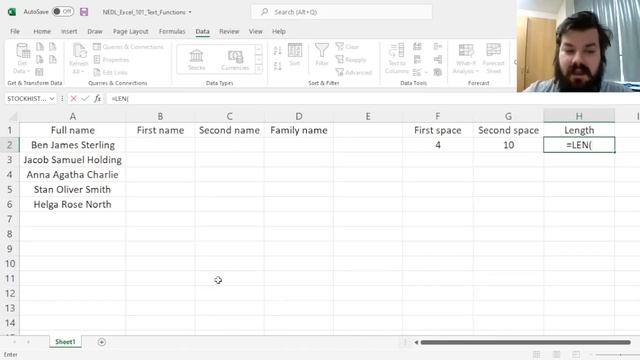This screenshot has height=360, width=640.
Task: Click the Edit Links button
Action: (x=110, y=72)
